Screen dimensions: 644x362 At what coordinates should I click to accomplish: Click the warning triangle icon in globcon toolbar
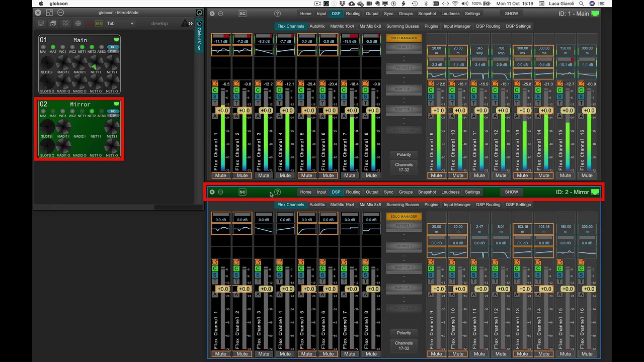pyautogui.click(x=184, y=24)
